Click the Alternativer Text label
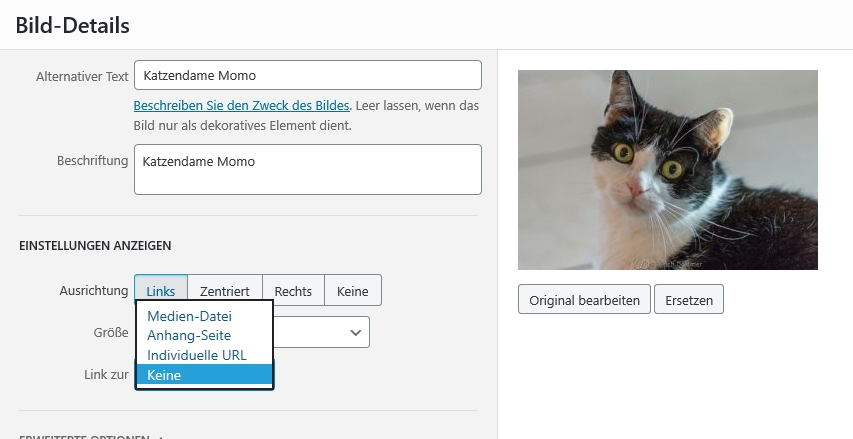Image resolution: width=853 pixels, height=439 pixels. pos(82,76)
